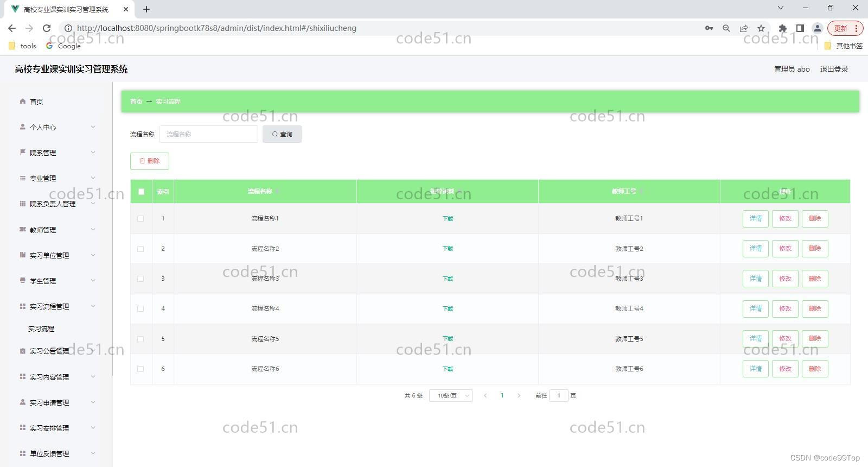Image resolution: width=868 pixels, height=467 pixels.
Task: Open 实习申请管理 in the sidebar
Action: tap(49, 402)
